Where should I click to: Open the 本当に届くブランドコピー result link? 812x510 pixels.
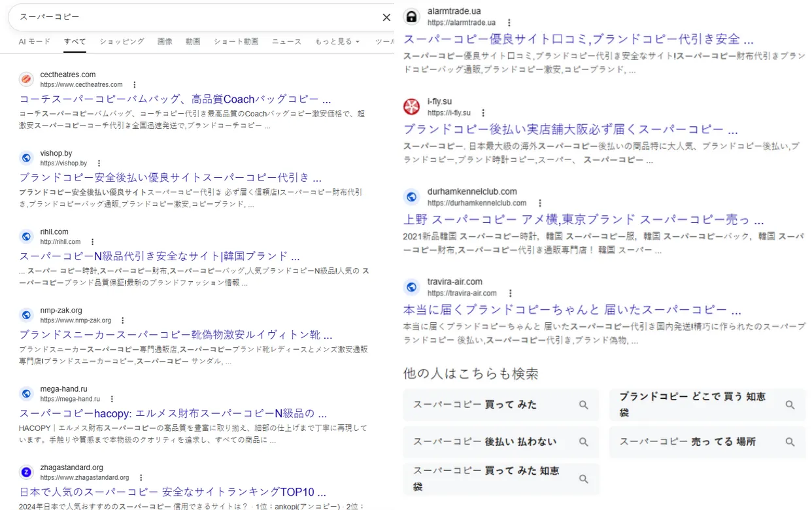coord(572,310)
